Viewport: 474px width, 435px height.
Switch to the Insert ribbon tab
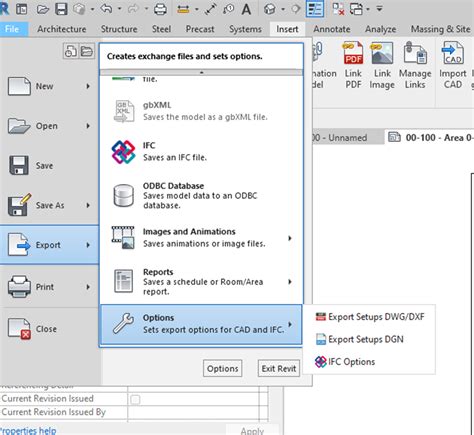(x=287, y=29)
